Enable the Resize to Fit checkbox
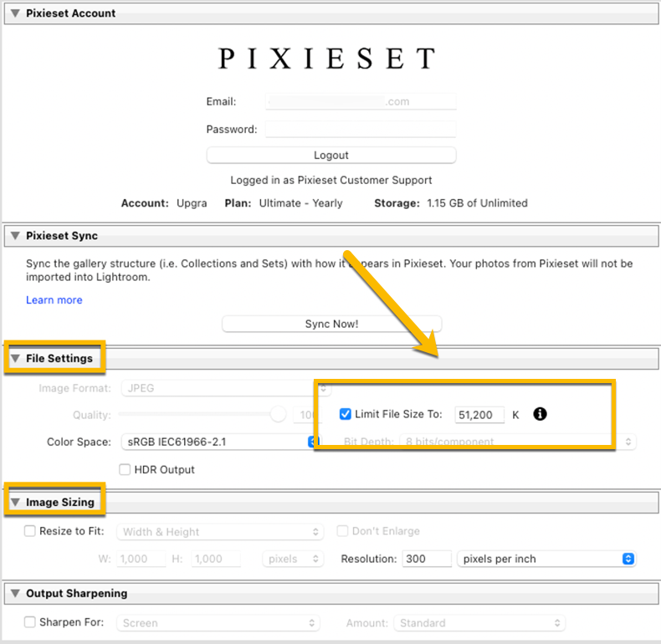661x644 pixels. pos(30,531)
